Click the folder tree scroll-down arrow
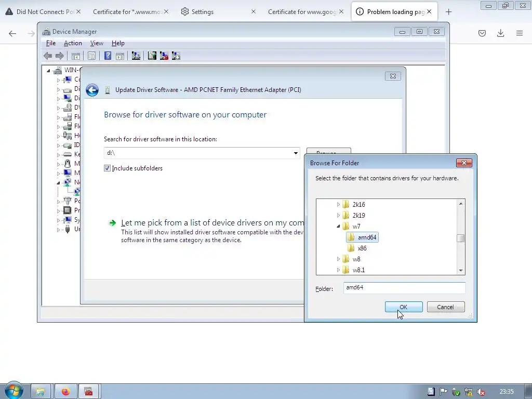Viewport: 532px width, 399px height. (x=460, y=270)
